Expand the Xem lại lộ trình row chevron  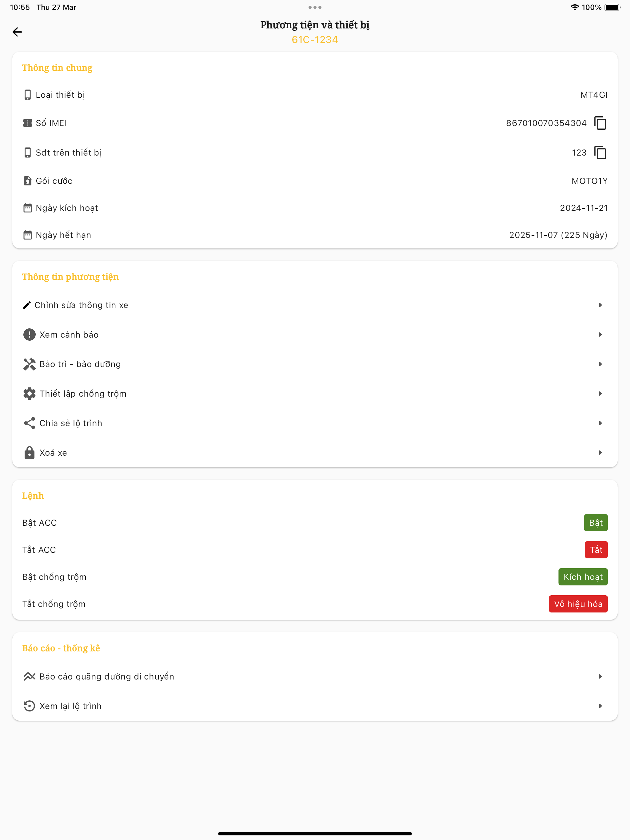pos(600,706)
